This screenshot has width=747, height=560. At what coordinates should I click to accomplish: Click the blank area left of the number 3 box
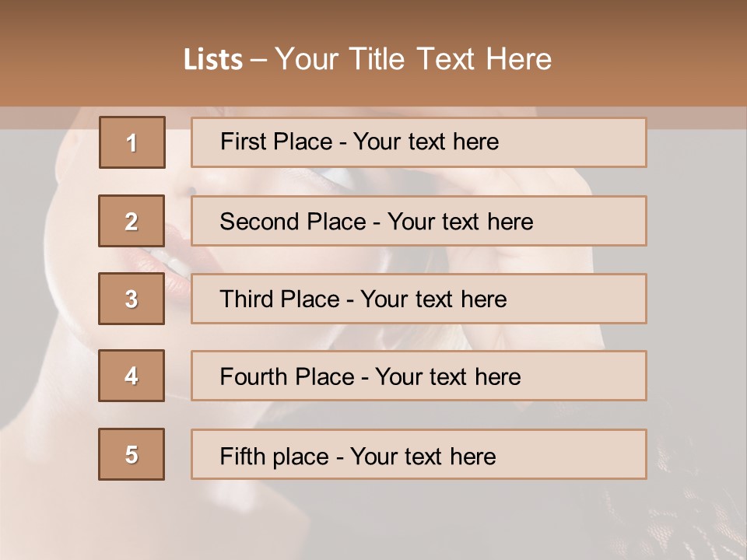[x=47, y=299]
